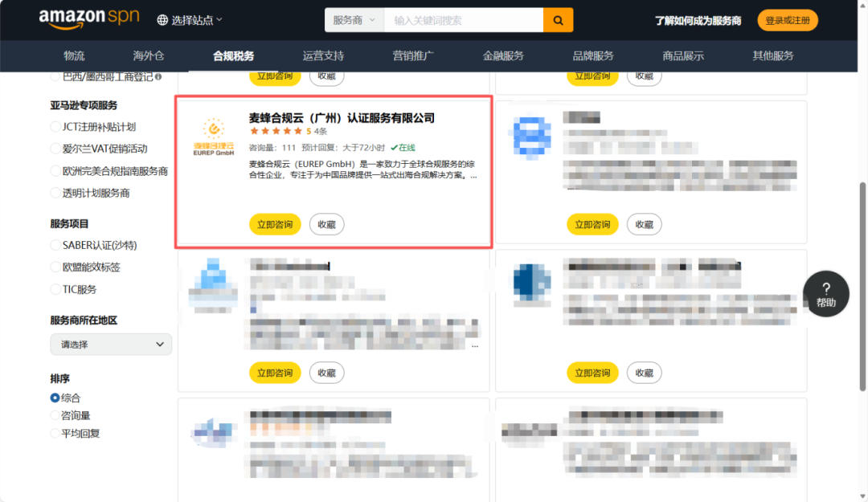The height and width of the screenshot is (502, 868).
Task: Click the 登录或注册 button
Action: pos(788,19)
